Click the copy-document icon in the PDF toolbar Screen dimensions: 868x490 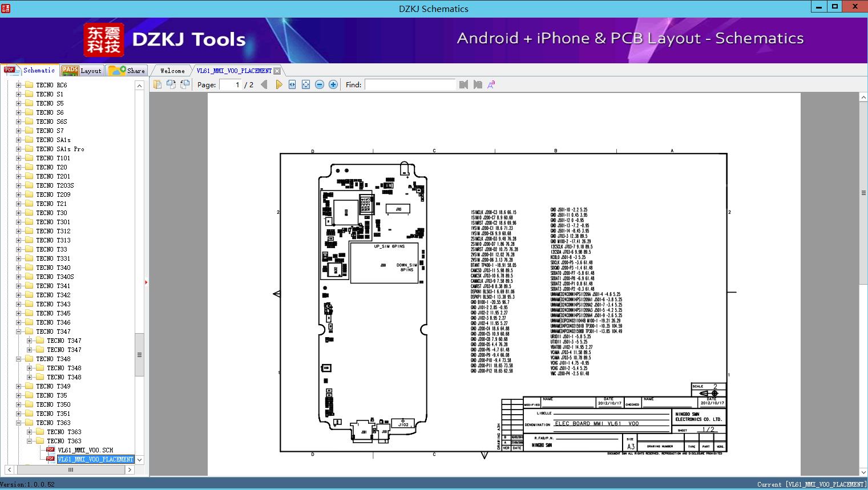tap(158, 84)
